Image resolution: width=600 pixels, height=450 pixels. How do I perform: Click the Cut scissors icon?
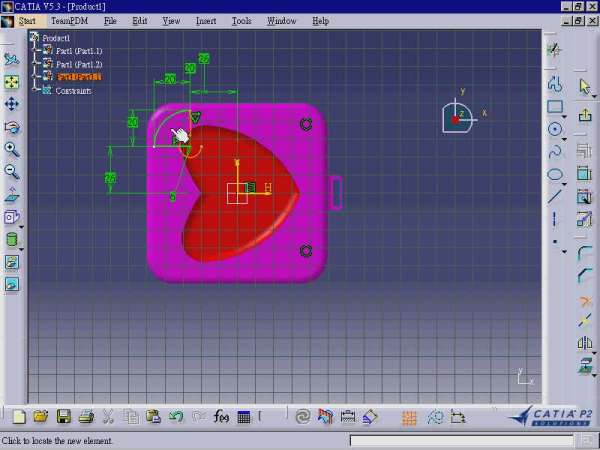pos(108,417)
